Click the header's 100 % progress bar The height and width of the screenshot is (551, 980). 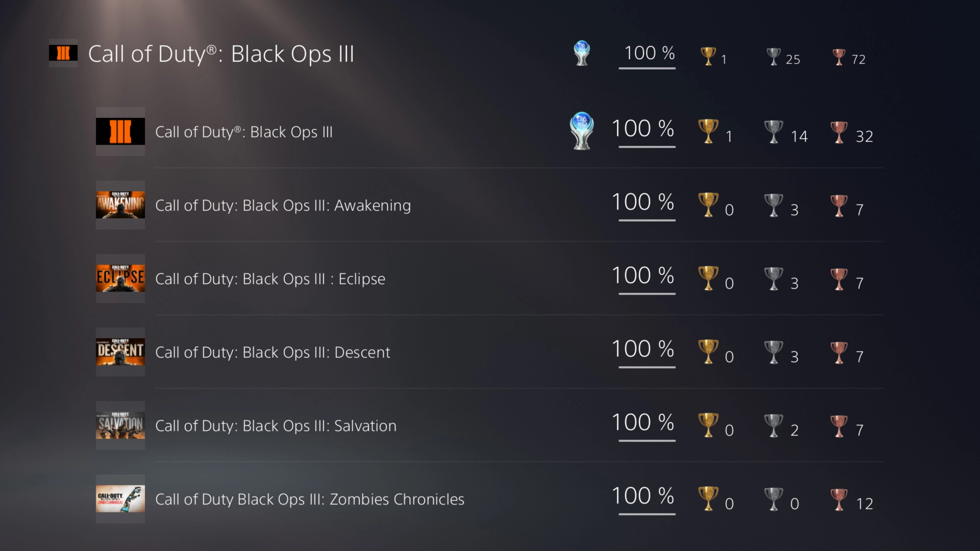(647, 68)
